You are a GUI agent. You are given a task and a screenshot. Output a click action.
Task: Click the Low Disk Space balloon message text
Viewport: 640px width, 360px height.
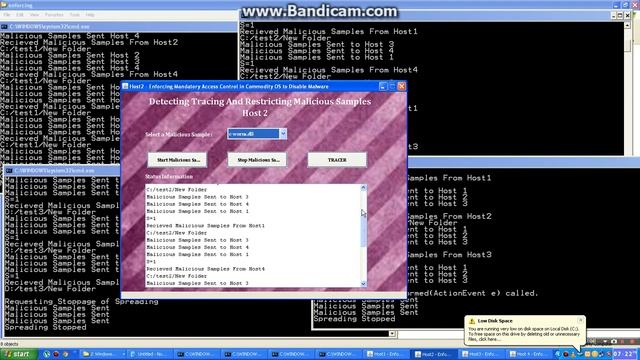(x=524, y=334)
